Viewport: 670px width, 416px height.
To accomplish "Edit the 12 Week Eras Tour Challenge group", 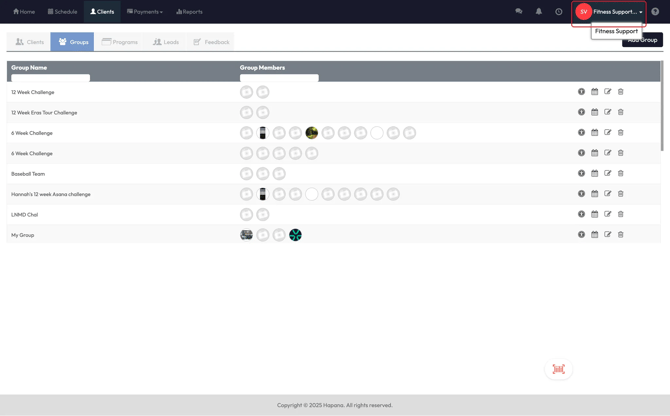I will (607, 112).
